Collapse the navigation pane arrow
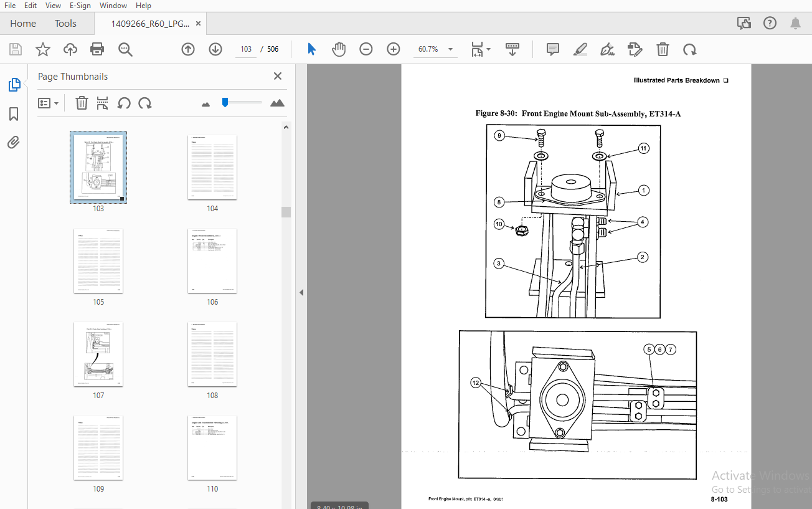Screen dimensions: 812x509 [x=301, y=292]
